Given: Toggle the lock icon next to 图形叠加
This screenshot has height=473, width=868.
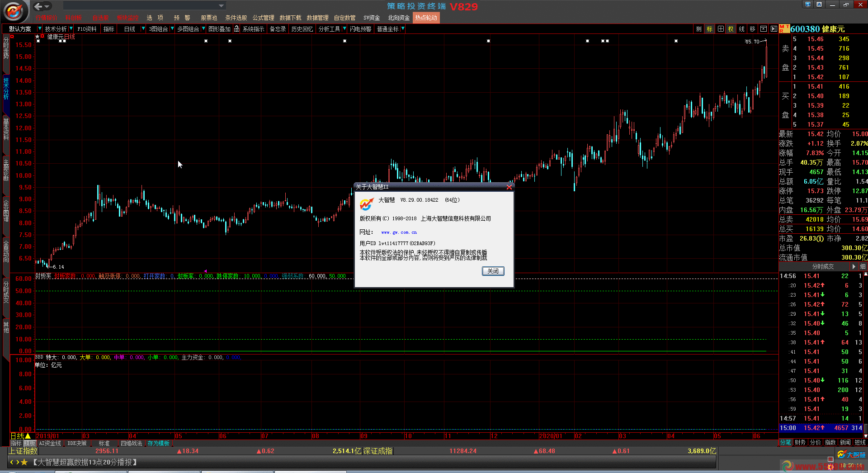Looking at the screenshot, I should tap(236, 28).
